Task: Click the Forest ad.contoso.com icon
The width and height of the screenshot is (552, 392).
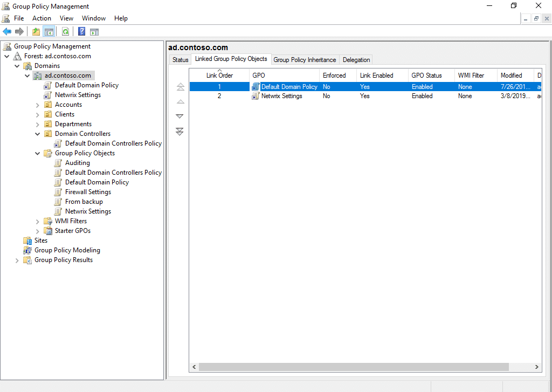Action: [17, 56]
